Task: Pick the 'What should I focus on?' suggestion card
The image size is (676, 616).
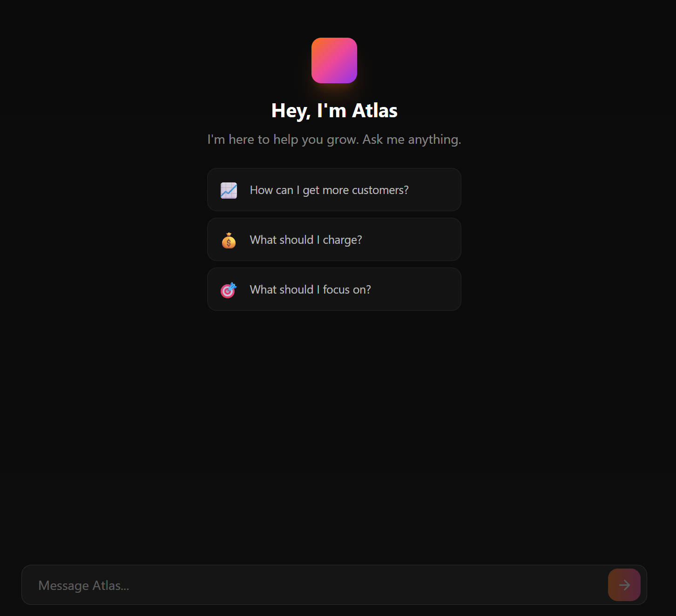Action: (x=334, y=289)
